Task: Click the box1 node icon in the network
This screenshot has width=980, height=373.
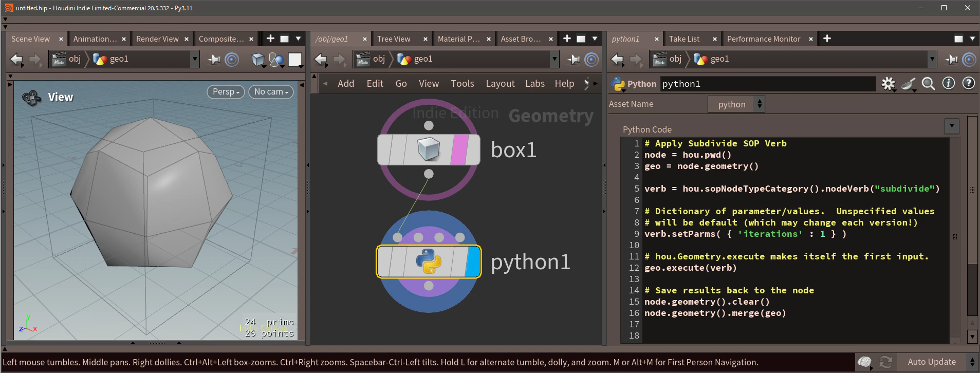Action: (x=429, y=150)
